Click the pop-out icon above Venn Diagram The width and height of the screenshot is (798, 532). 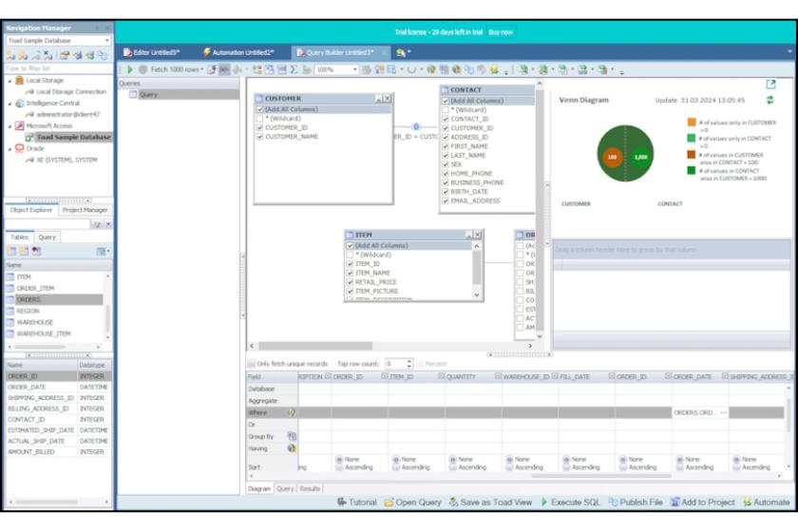770,84
